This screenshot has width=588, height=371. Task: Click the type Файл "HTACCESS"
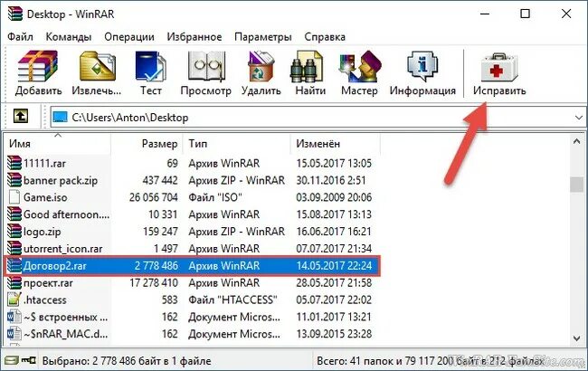232,300
